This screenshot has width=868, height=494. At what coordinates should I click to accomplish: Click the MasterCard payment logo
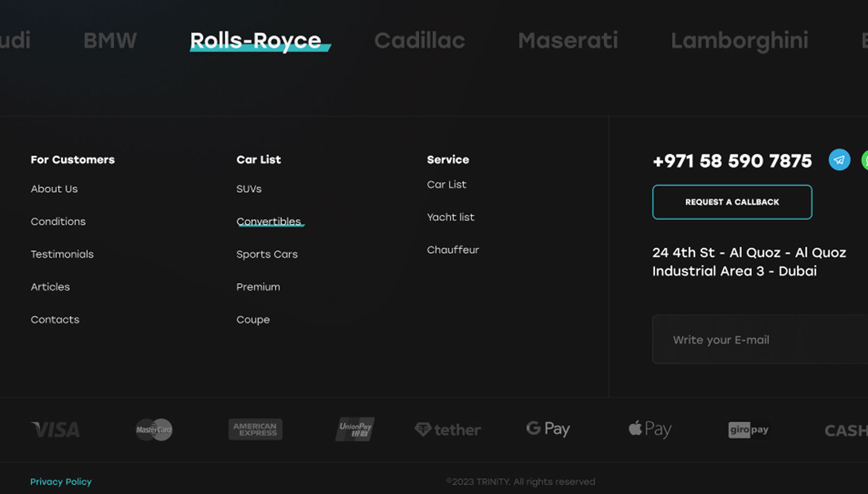pos(154,429)
